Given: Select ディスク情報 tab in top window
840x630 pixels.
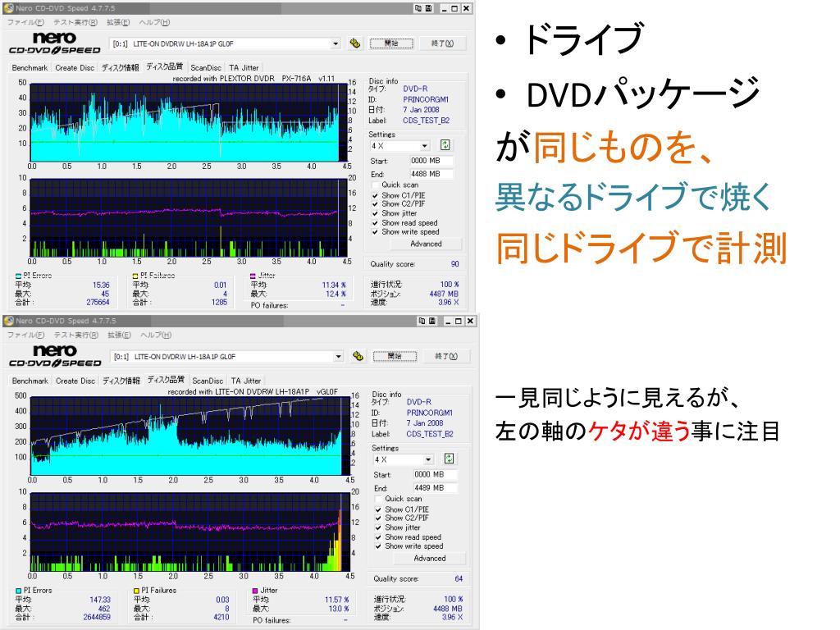Looking at the screenshot, I should [x=121, y=68].
